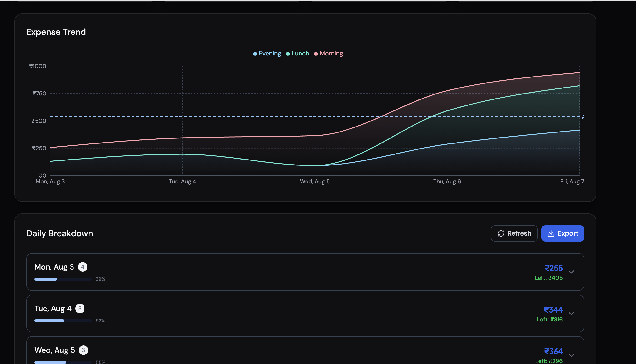Click the 'Left: ₹296' text
This screenshot has width=636, height=364.
(x=549, y=361)
